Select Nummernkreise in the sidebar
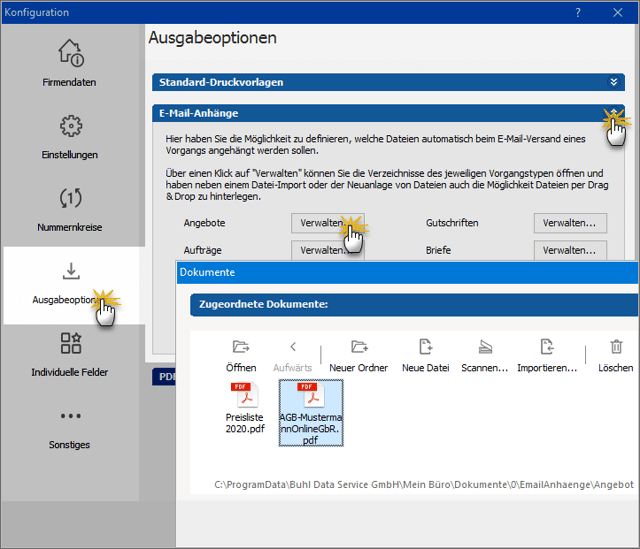Screen dimensions: 640x549 (70, 208)
